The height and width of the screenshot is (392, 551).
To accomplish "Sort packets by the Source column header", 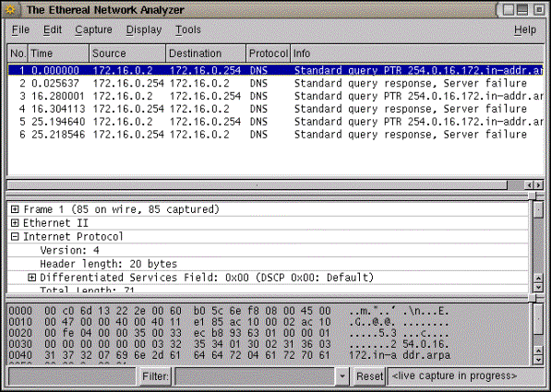I will coord(127,53).
